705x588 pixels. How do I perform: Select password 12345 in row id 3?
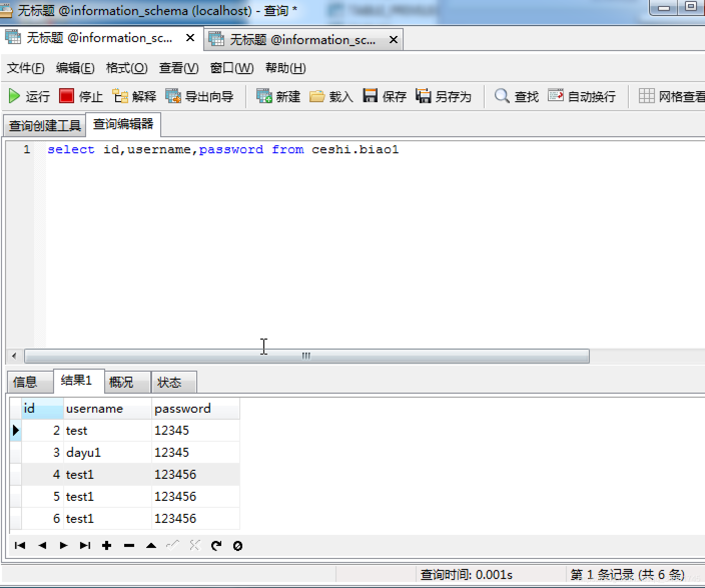[x=195, y=452]
